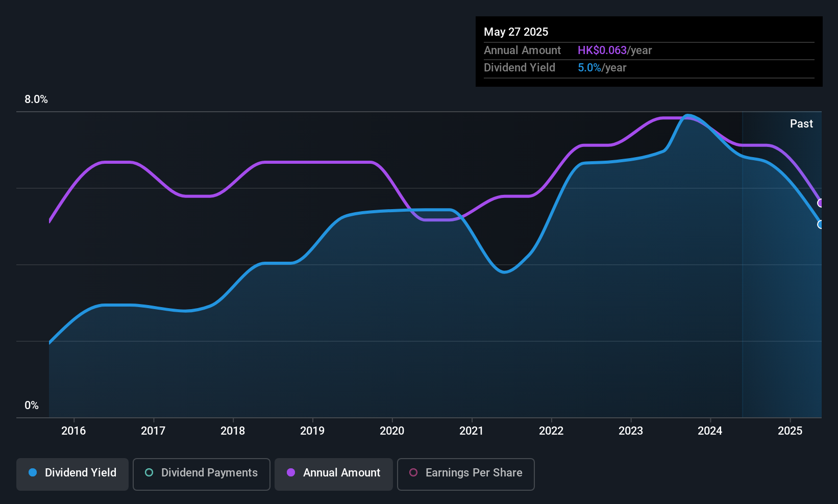Click the teal Dividend Payments legend circle
This screenshot has width=838, height=504.
[149, 472]
